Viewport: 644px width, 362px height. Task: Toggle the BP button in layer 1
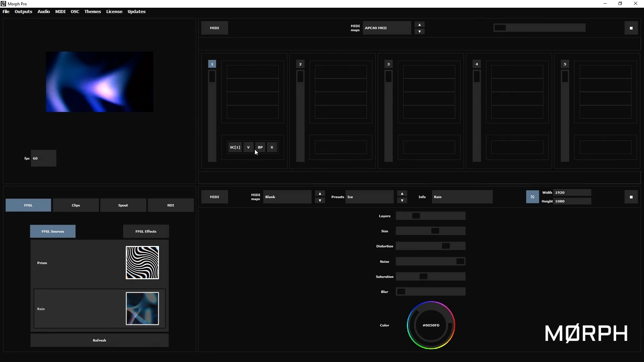point(260,147)
